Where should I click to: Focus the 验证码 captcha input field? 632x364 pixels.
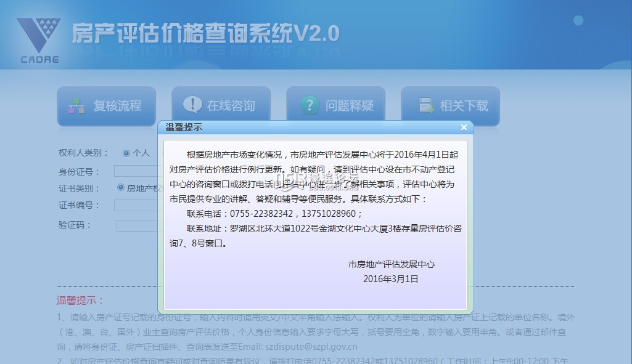click(x=137, y=225)
